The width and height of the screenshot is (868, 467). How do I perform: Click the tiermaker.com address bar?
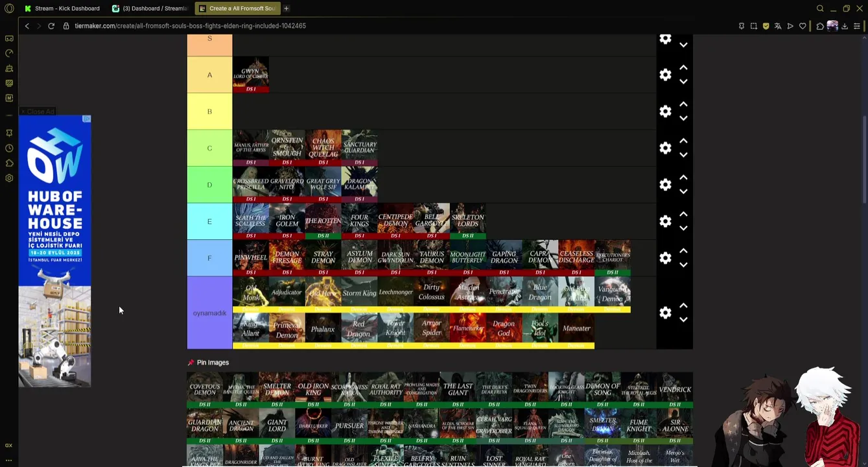[x=190, y=26]
